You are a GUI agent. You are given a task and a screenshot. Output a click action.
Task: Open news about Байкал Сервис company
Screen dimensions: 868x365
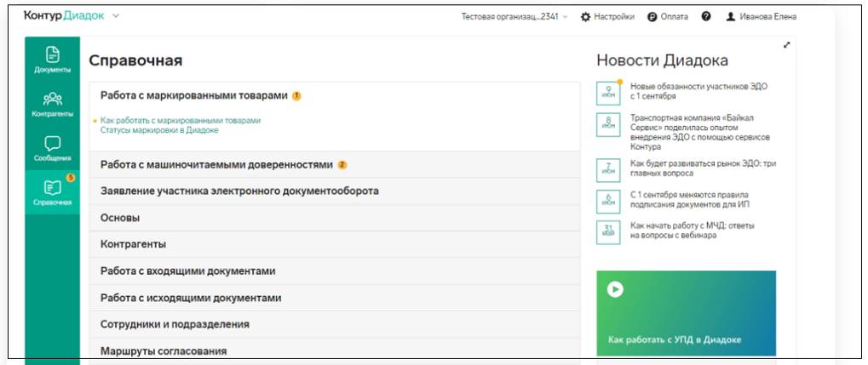[x=700, y=132]
